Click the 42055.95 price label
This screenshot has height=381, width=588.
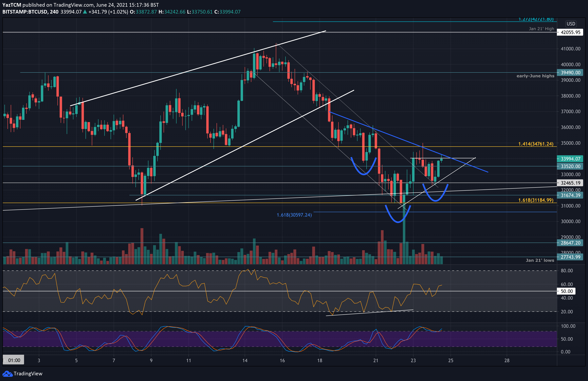point(570,32)
